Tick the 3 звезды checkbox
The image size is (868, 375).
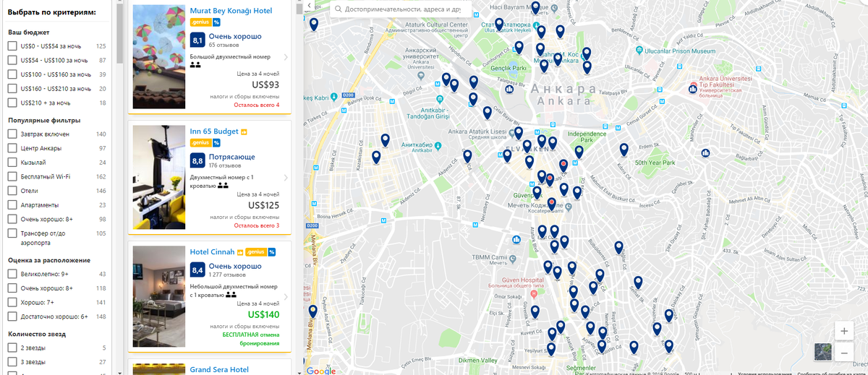click(x=12, y=362)
